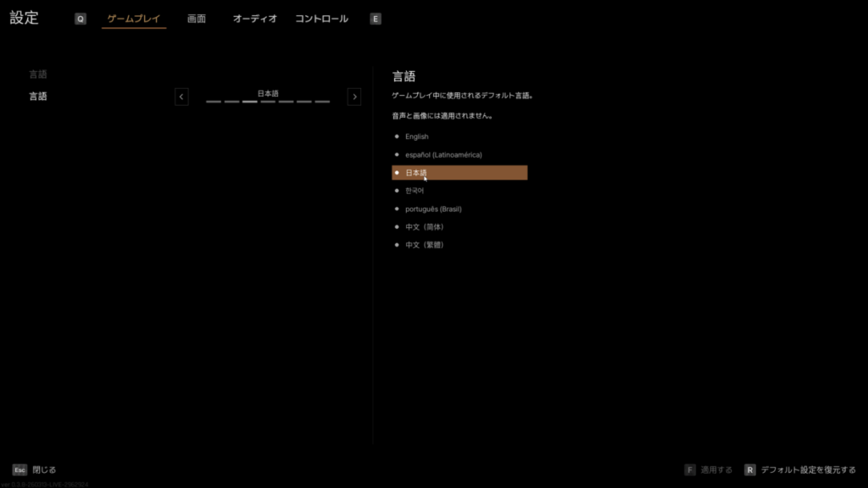Click the F key icon beside 適用する
Screen dimensions: 868x488
point(690,469)
